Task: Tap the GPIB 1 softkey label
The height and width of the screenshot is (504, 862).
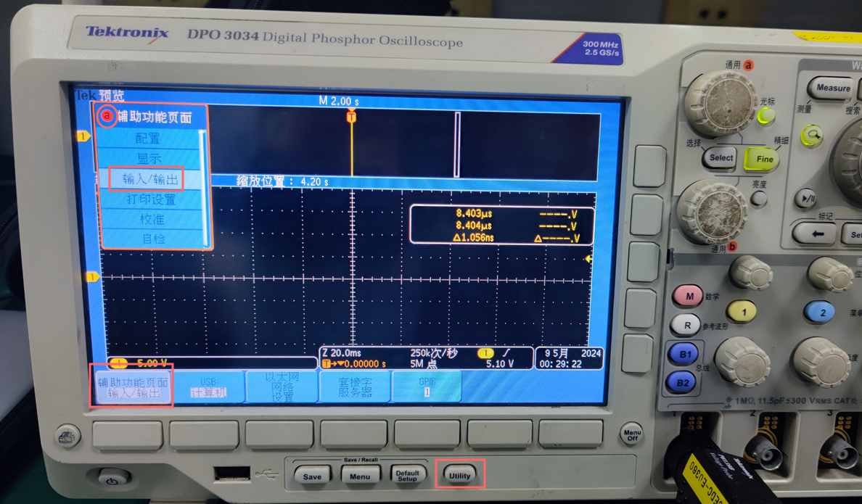Action: pos(427,387)
